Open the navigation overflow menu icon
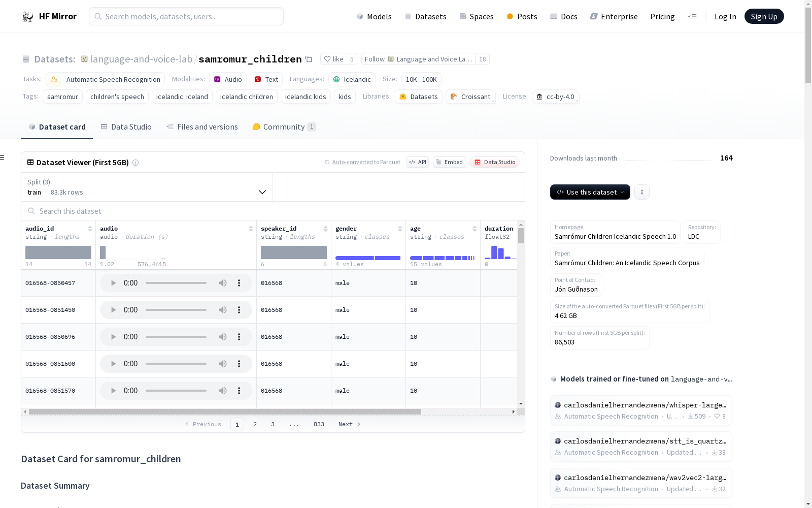The width and height of the screenshot is (812, 508). tap(692, 16)
